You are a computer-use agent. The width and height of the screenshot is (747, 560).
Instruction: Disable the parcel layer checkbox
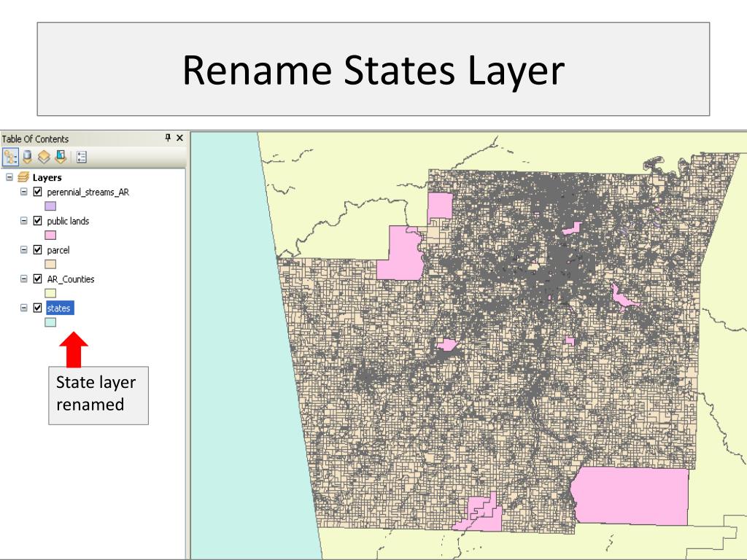[38, 250]
